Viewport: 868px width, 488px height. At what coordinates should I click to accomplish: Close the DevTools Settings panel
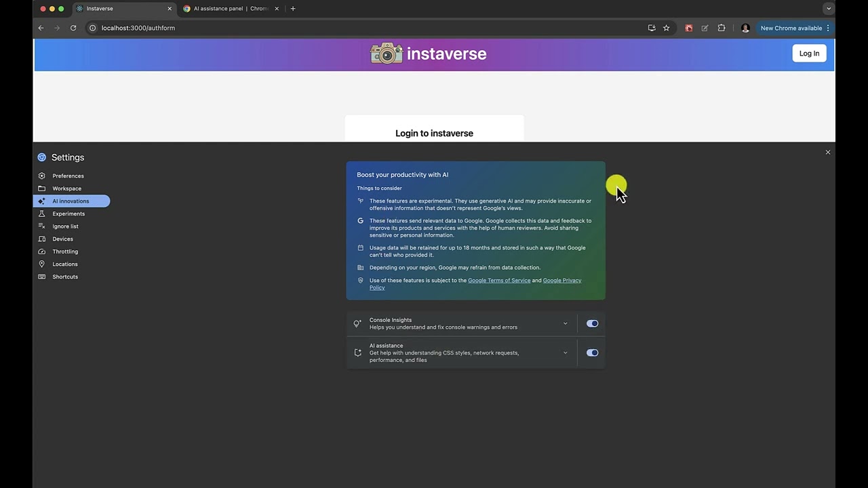click(x=828, y=152)
